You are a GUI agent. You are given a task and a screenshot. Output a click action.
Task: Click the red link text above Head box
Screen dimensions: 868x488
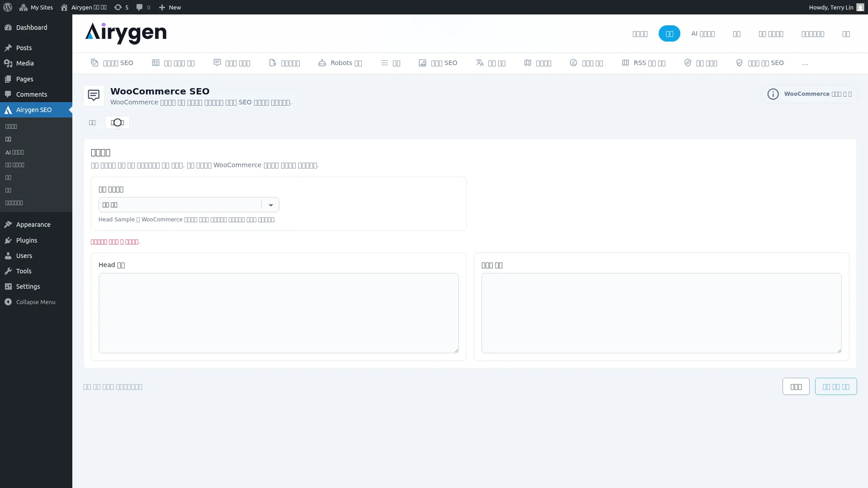(x=115, y=242)
